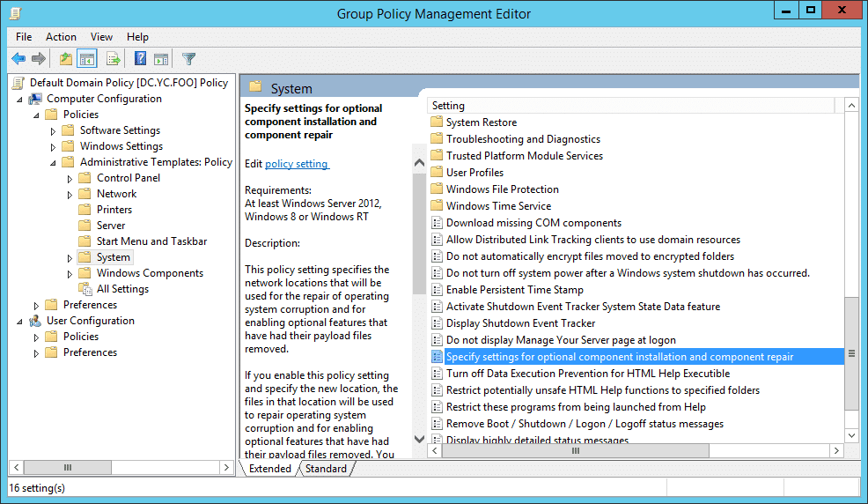Image resolution: width=868 pixels, height=504 pixels.
Task: Open the View menu
Action: [x=101, y=37]
